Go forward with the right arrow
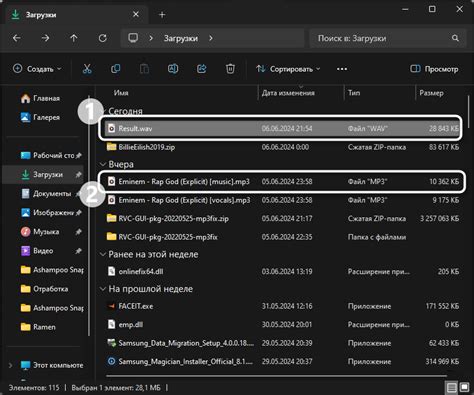Viewport: 474px width, 395px height. point(45,38)
